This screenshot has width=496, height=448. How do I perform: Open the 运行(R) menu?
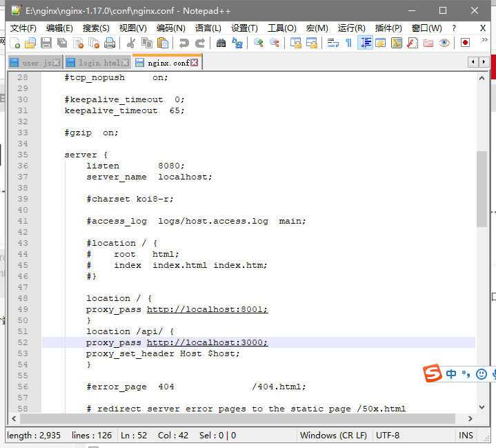pyautogui.click(x=351, y=28)
